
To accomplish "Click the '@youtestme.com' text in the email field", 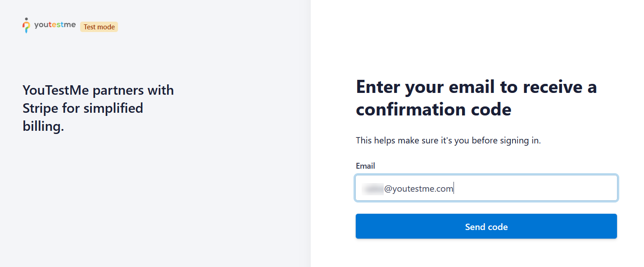I will 418,189.
